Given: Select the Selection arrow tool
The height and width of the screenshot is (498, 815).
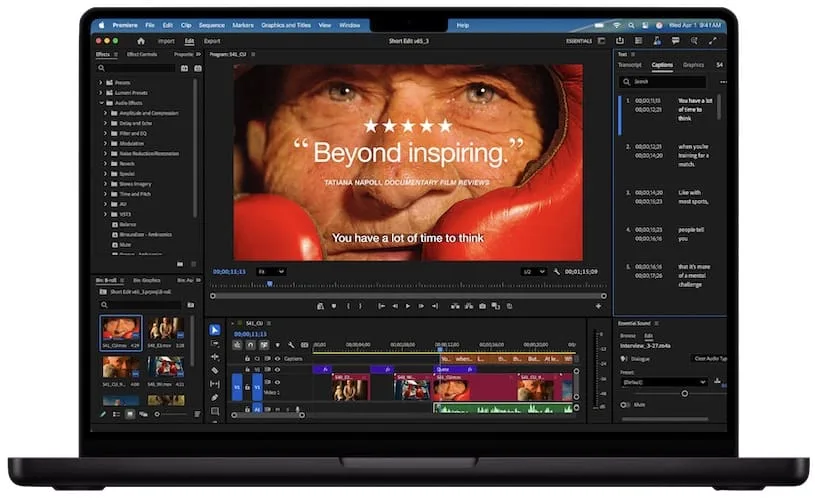Looking at the screenshot, I should coord(215,330).
